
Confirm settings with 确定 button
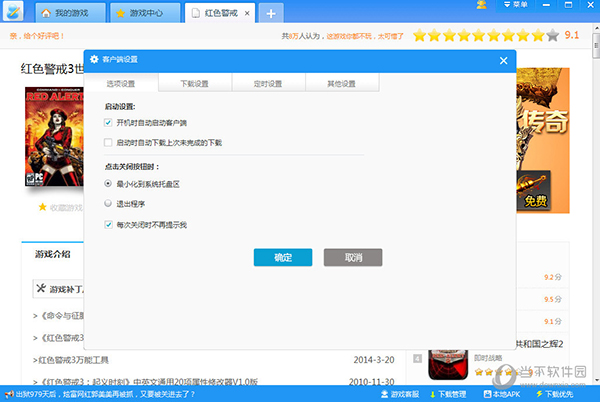[x=283, y=257]
